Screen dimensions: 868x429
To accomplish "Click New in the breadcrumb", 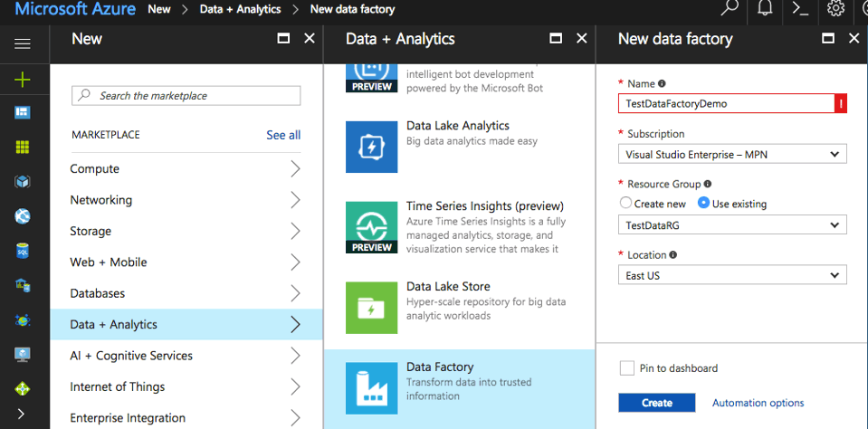I will tap(159, 9).
